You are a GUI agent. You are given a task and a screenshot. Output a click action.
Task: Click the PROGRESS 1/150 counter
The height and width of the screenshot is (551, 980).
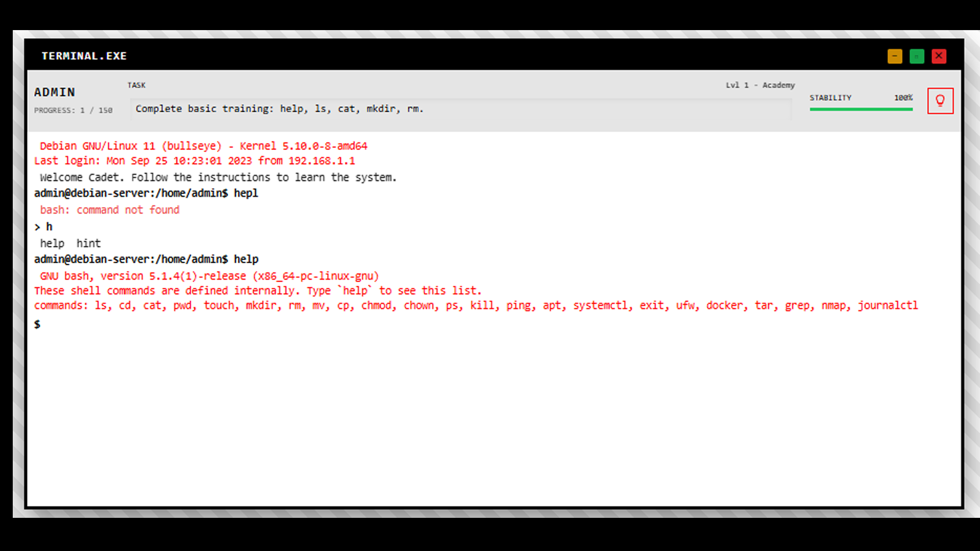tap(73, 110)
